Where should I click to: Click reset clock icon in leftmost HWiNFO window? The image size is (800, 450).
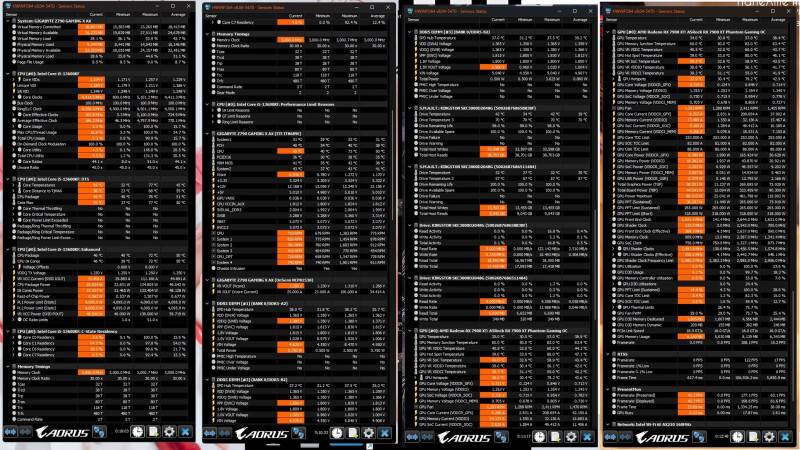[138, 432]
